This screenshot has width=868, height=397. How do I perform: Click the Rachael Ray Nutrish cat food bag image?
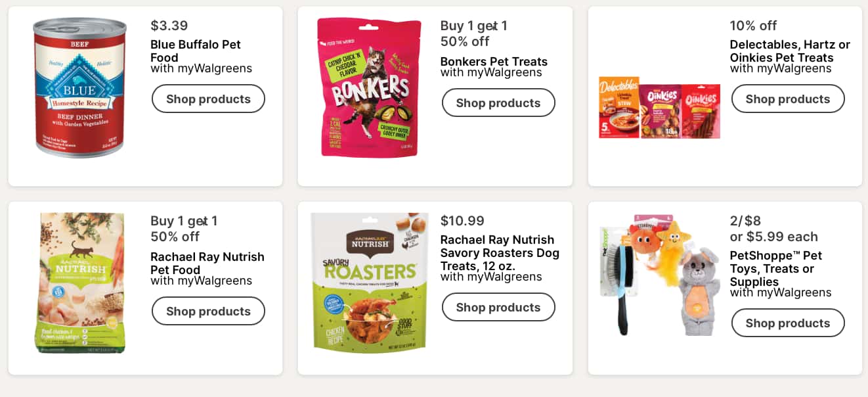(80, 283)
